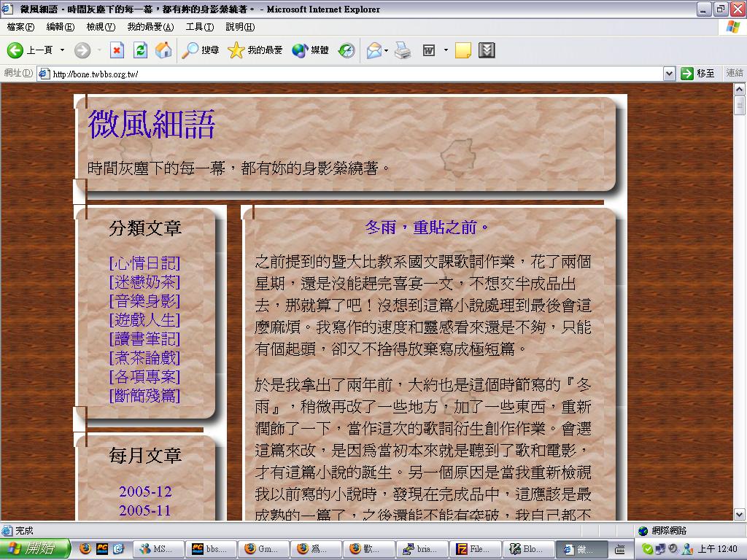This screenshot has width=747, height=560.
Task: Open the 媒體 media toolbar button
Action: (x=310, y=50)
